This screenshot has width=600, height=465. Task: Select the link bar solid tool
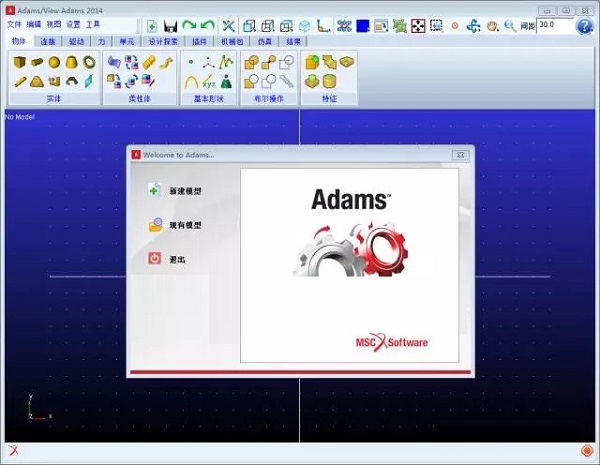[20, 82]
